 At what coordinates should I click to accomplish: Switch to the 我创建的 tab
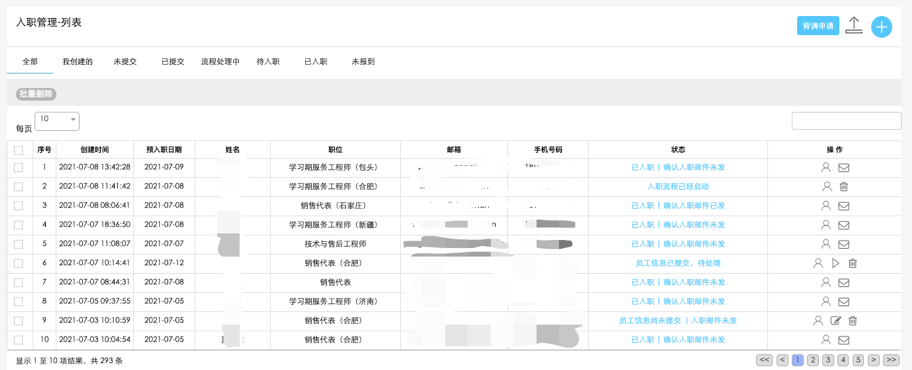tap(77, 61)
